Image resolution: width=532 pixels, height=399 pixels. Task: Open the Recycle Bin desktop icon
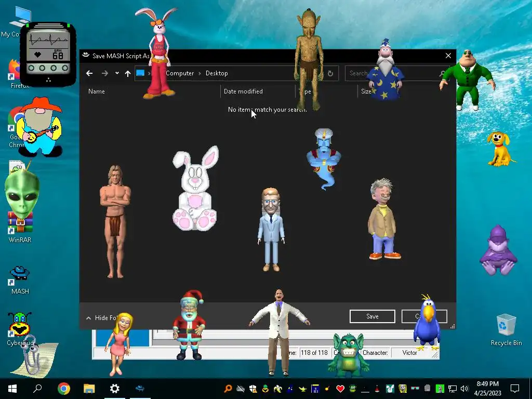click(x=506, y=329)
